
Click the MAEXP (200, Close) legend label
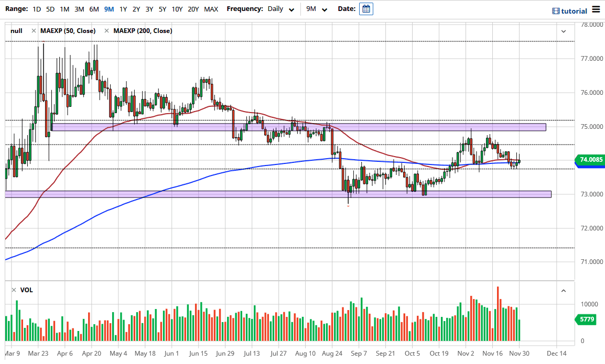(x=143, y=31)
